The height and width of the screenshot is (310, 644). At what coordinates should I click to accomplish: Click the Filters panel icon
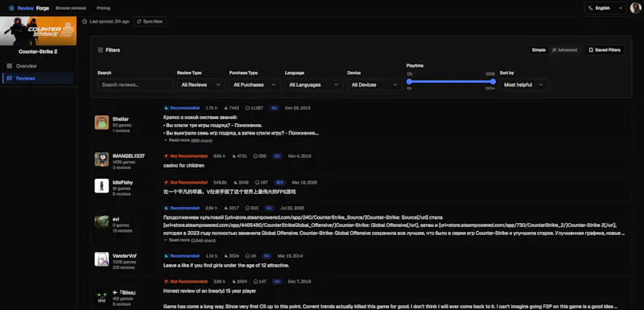click(x=100, y=50)
